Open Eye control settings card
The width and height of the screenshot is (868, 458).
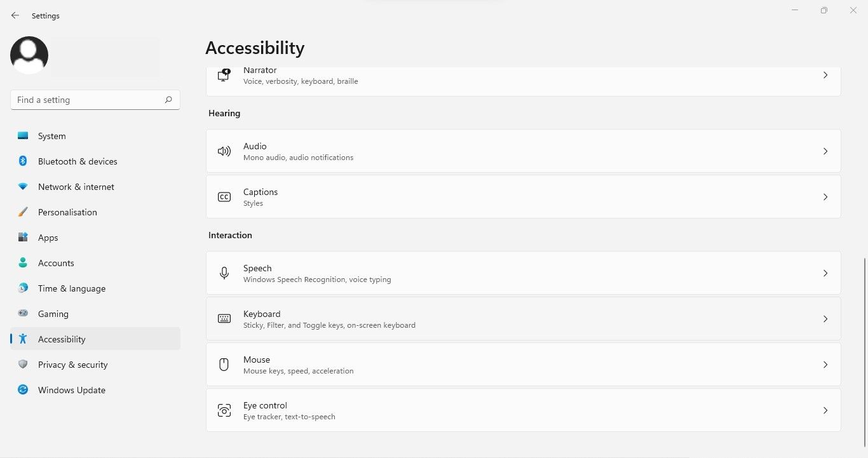point(523,410)
